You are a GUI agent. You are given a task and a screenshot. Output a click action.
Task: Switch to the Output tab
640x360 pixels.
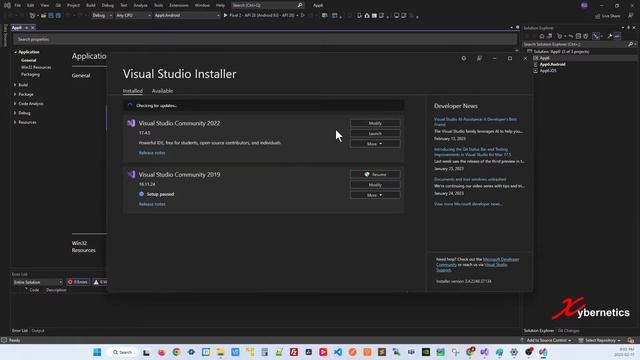coord(38,331)
